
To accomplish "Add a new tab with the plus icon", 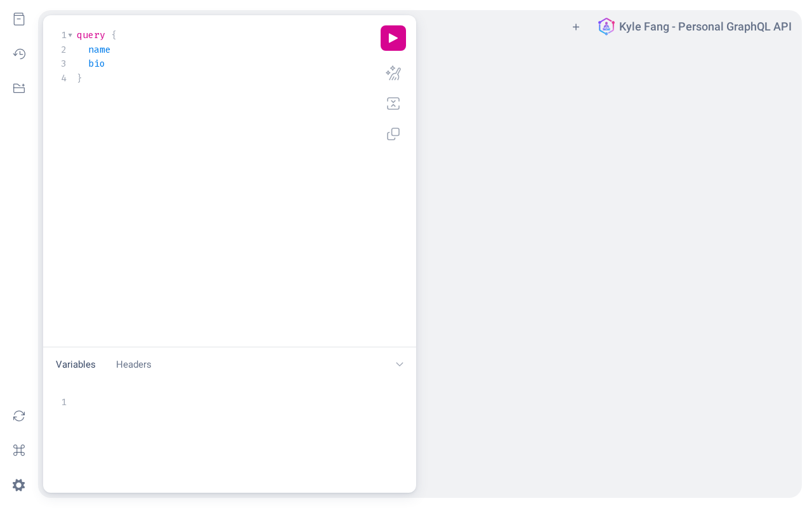I will click(x=576, y=27).
